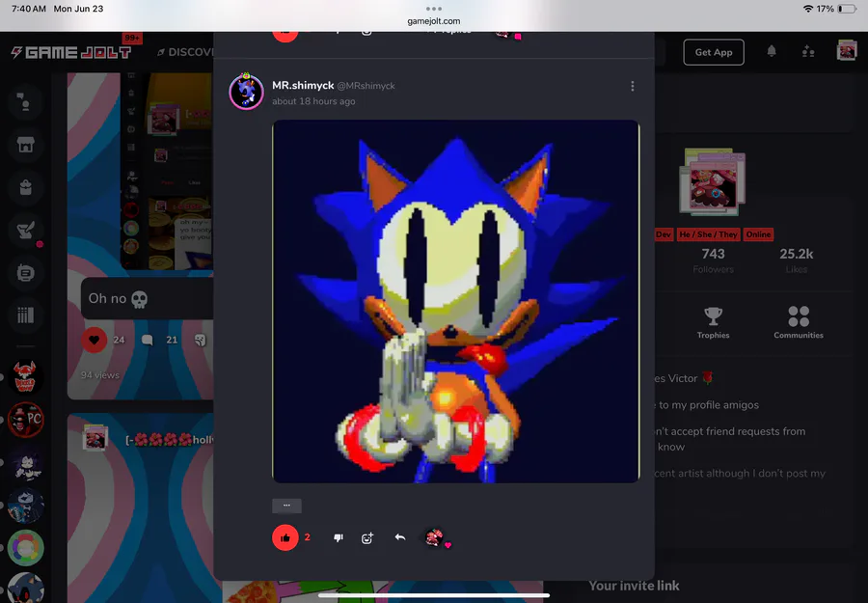The height and width of the screenshot is (603, 868).
Task: Open the user sticker reaction on post
Action: 435,537
